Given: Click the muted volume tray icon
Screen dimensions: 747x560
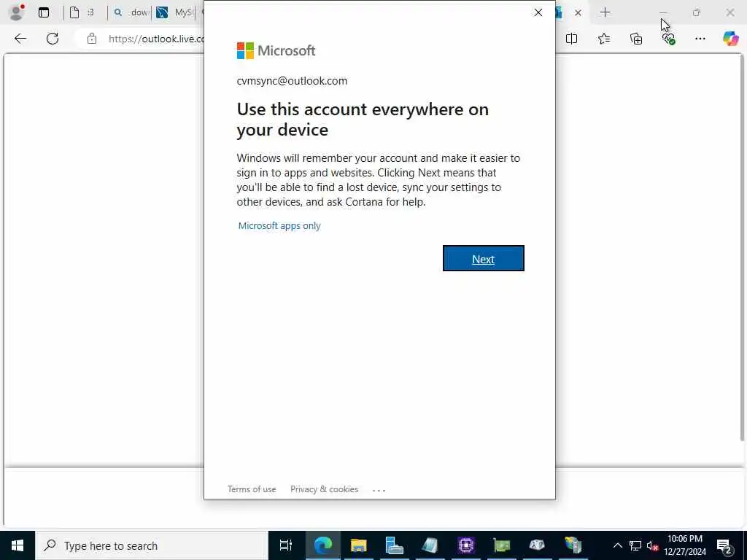Looking at the screenshot, I should (x=652, y=545).
